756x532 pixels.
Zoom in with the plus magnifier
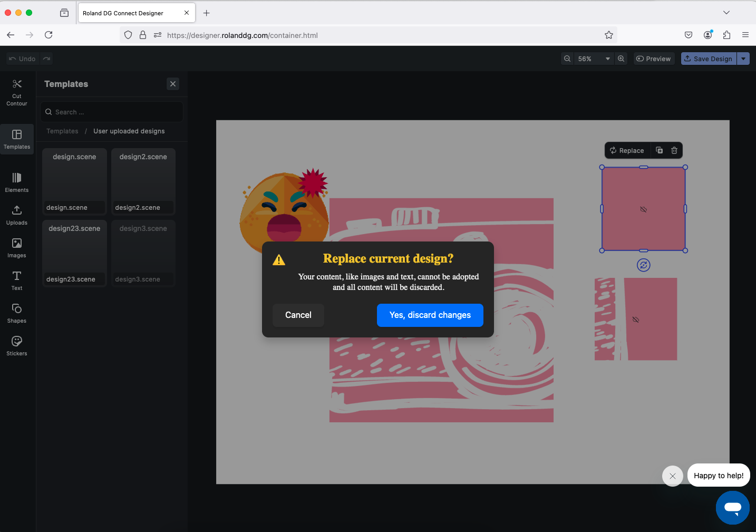621,59
